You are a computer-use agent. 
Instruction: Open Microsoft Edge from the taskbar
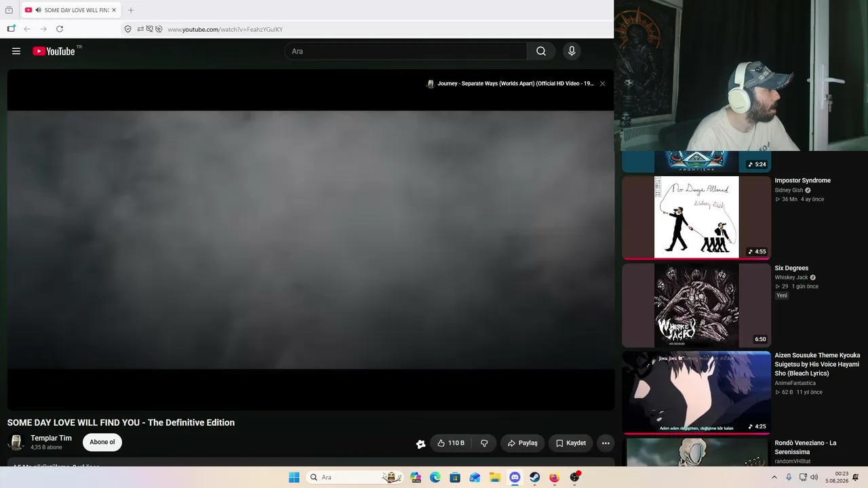tap(435, 477)
